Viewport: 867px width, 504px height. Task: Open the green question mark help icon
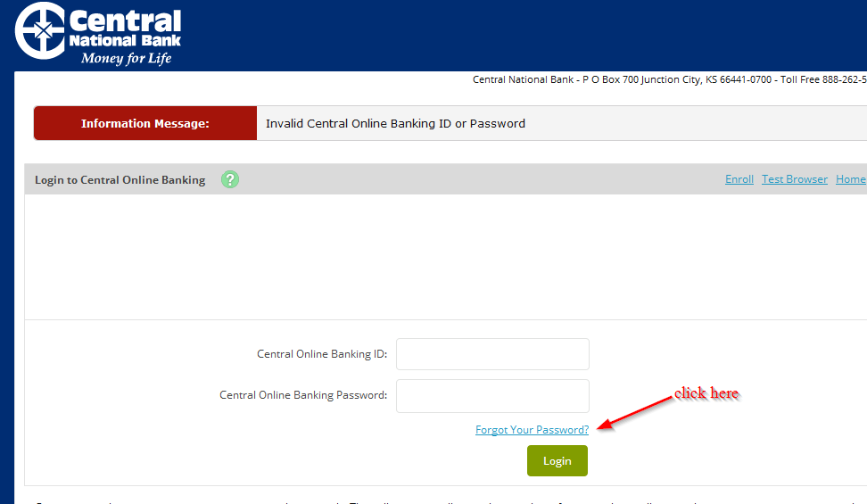coord(230,179)
